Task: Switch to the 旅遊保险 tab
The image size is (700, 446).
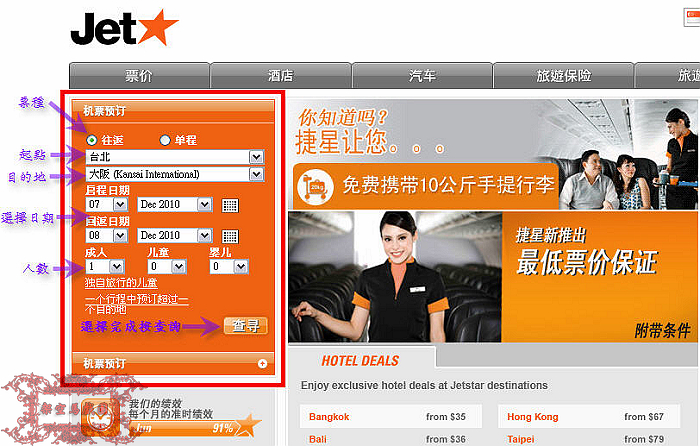Action: click(x=563, y=76)
